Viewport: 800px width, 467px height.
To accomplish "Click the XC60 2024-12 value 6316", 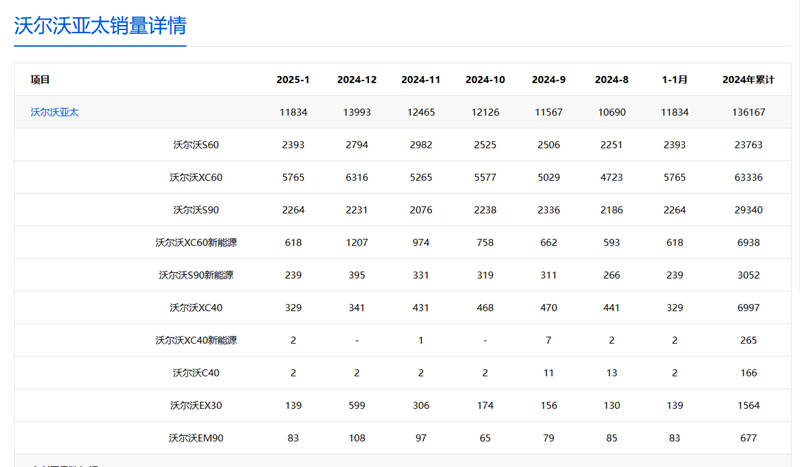I will pyautogui.click(x=357, y=178).
